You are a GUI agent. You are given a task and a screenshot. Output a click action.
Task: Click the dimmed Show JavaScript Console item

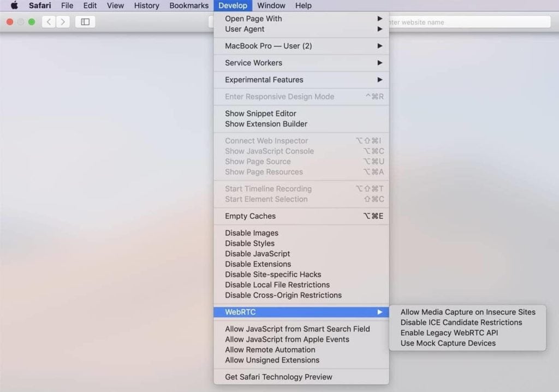tap(301, 151)
